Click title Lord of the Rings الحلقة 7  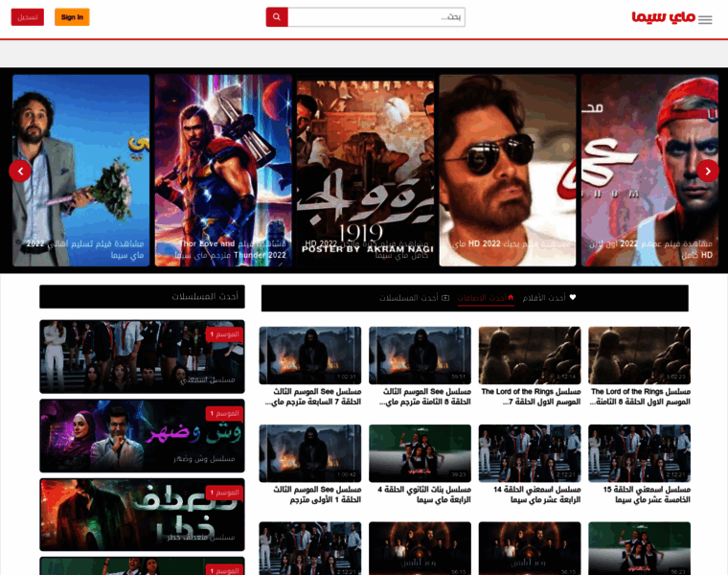pyautogui.click(x=531, y=397)
